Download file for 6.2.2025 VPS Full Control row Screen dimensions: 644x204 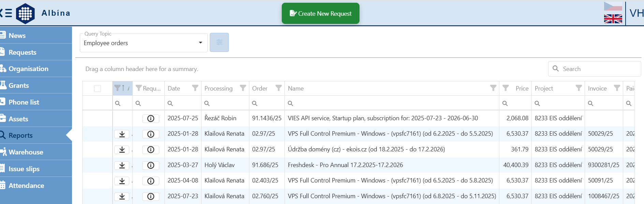coord(122,134)
